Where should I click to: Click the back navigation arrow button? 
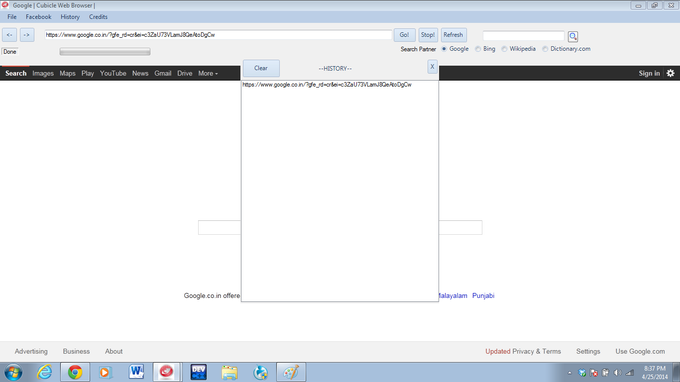[x=10, y=35]
